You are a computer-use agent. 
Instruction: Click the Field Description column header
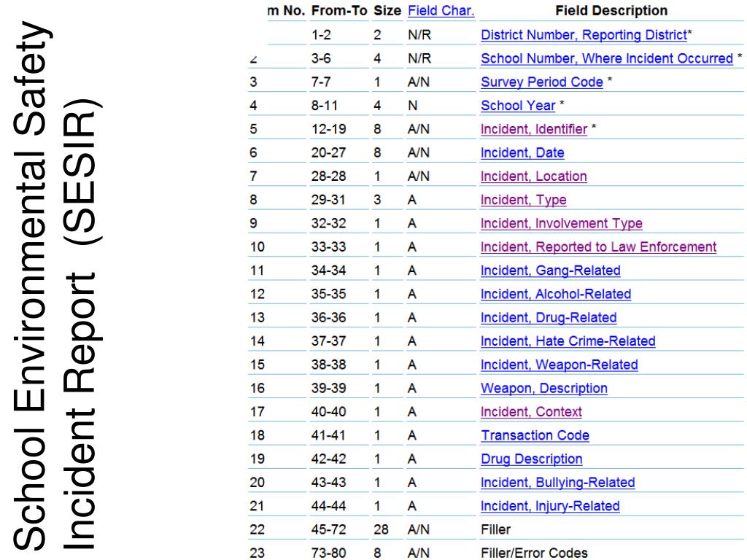[x=611, y=11]
